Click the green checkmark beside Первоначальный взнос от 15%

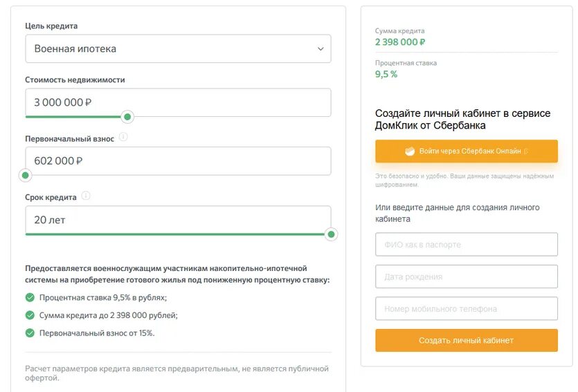pyautogui.click(x=30, y=333)
